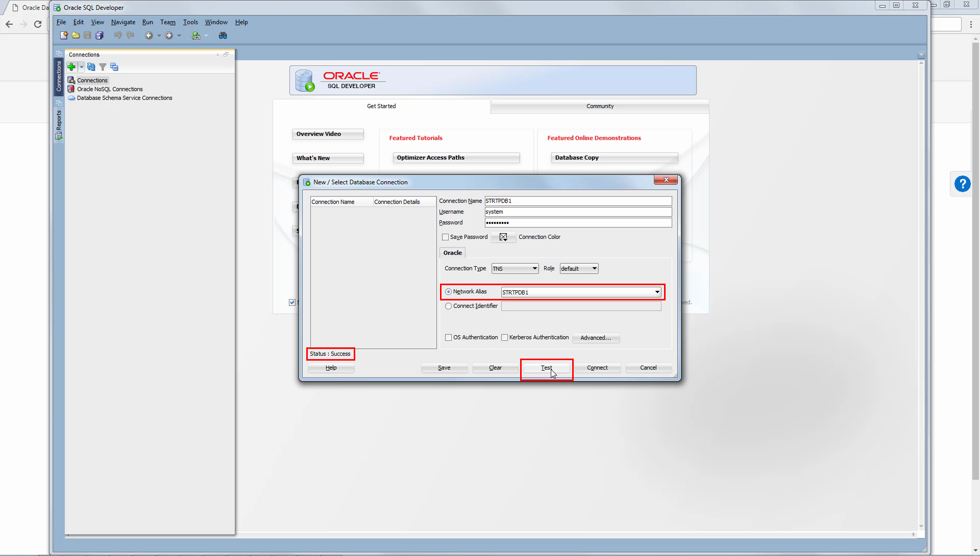Click the browser reload icon
980x556 pixels.
[x=38, y=24]
